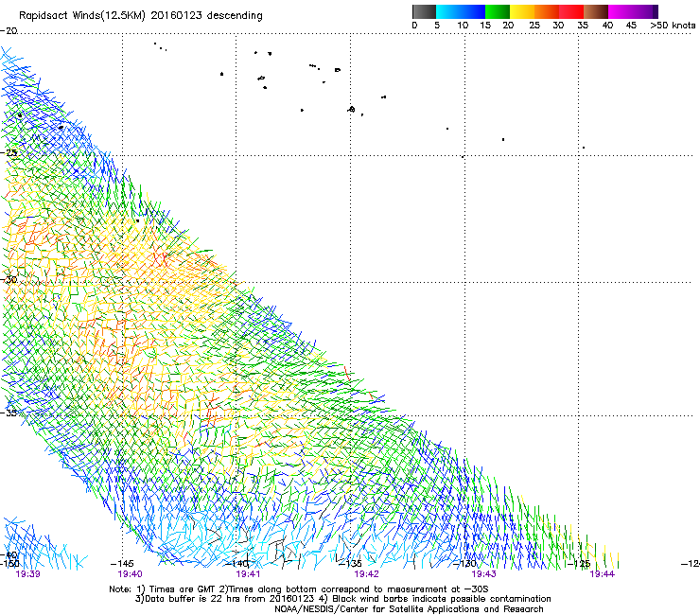This screenshot has height=615, width=700.
Task: Select the green 15-20 knots legend segment
Action: [x=498, y=11]
